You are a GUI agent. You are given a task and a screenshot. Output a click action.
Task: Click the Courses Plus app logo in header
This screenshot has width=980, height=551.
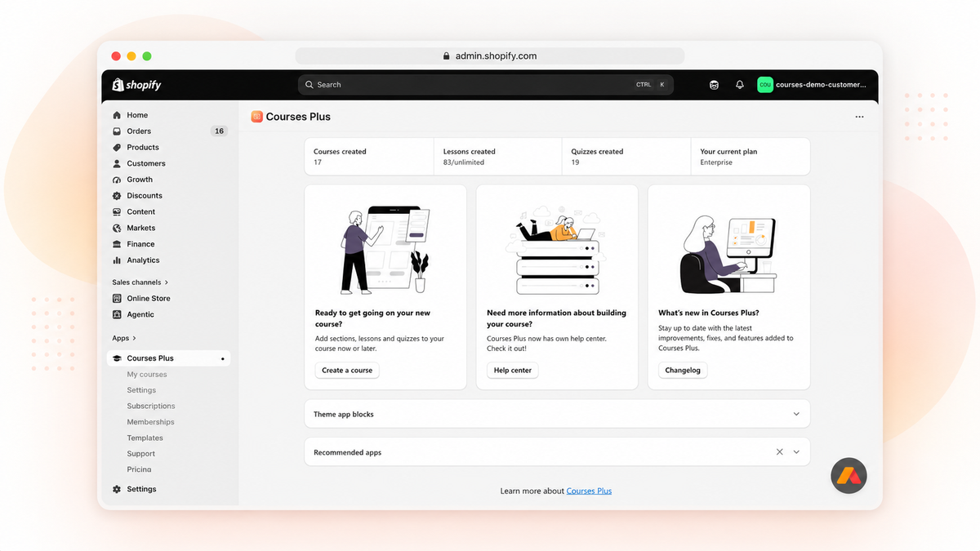[x=256, y=117]
